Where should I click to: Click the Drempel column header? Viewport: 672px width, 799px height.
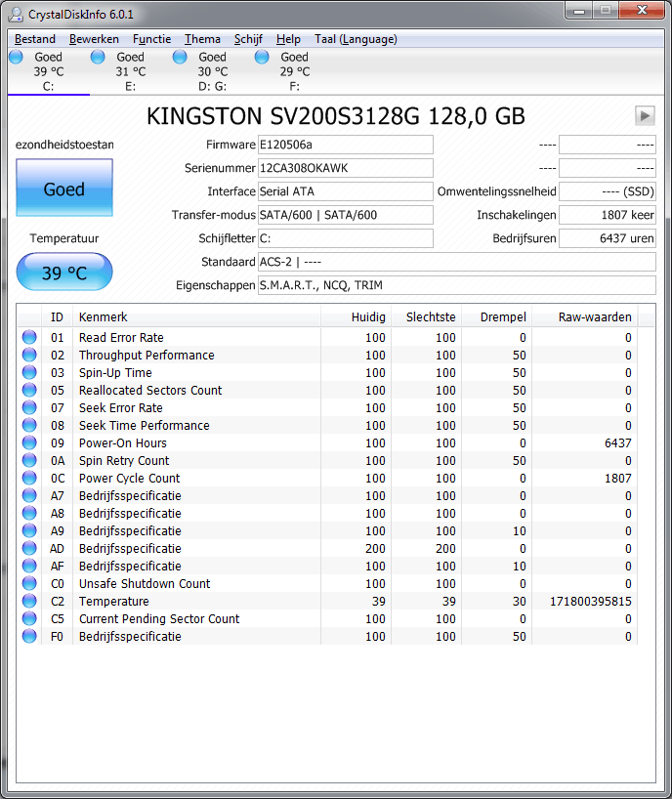pos(497,316)
